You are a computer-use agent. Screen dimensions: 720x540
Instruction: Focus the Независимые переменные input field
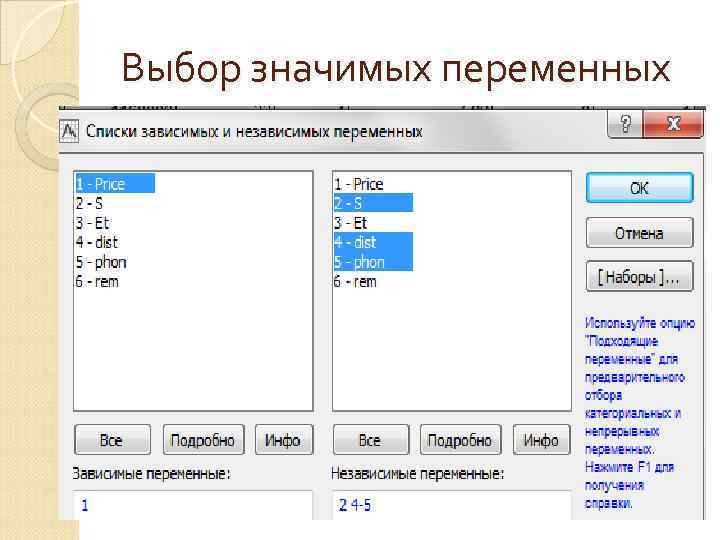451,505
